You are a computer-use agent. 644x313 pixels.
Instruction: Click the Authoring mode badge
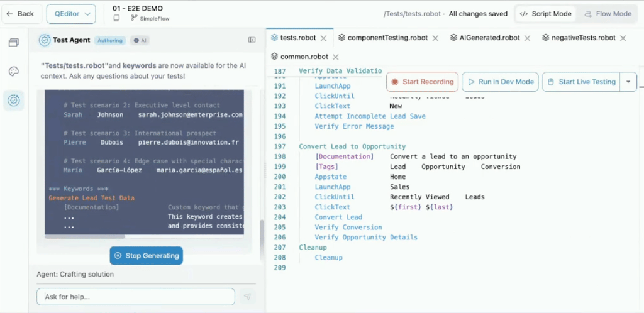pos(110,41)
